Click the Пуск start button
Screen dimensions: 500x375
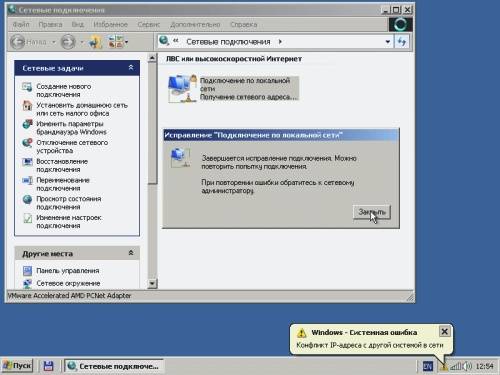tap(18, 366)
